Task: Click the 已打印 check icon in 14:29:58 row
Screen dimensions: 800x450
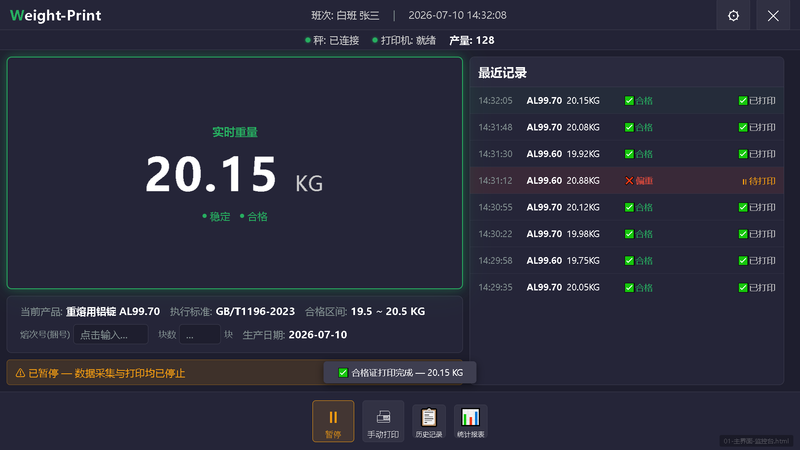Action: (743, 260)
